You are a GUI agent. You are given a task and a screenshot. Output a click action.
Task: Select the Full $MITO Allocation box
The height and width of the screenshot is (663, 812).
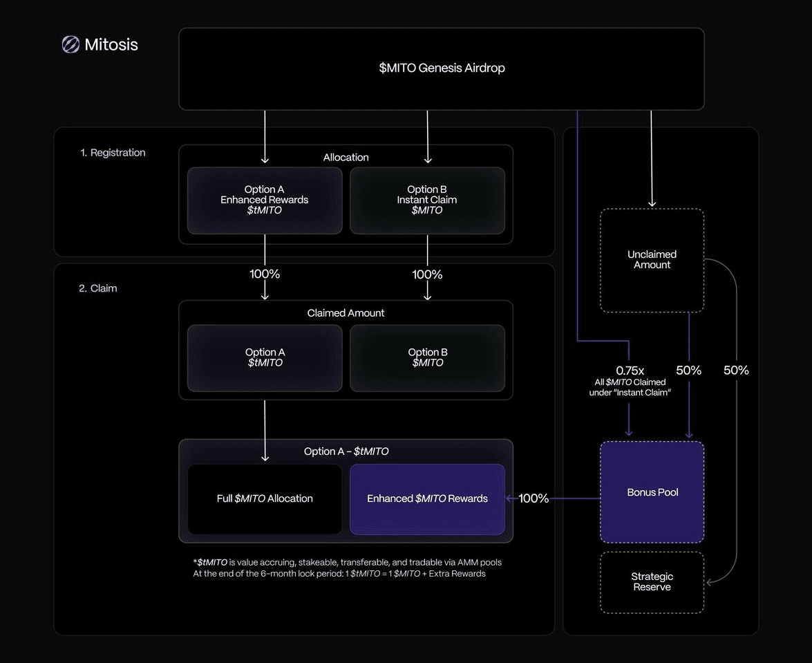[265, 498]
